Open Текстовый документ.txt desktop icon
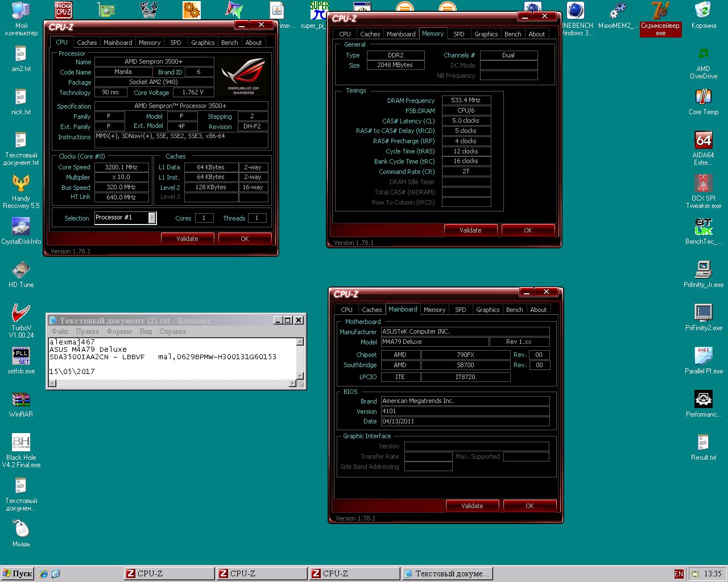The width and height of the screenshot is (728, 582). (21, 149)
